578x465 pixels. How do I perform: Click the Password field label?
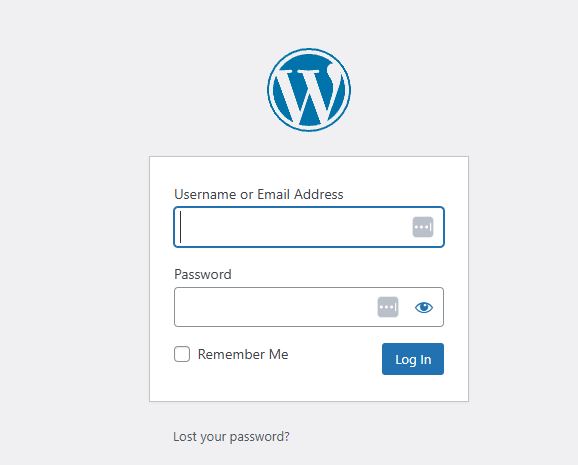[203, 274]
